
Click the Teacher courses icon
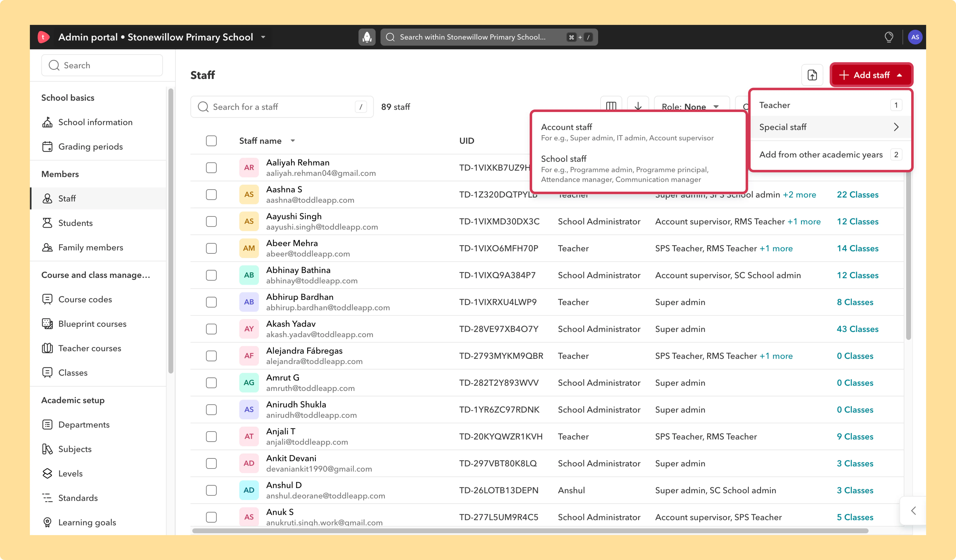[47, 348]
